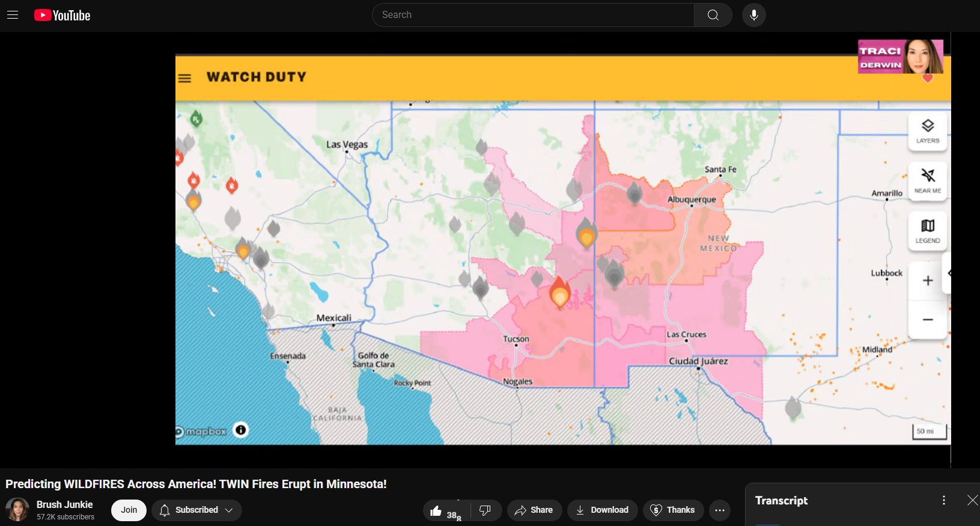Download the video
The image size is (980, 526).
(x=602, y=510)
